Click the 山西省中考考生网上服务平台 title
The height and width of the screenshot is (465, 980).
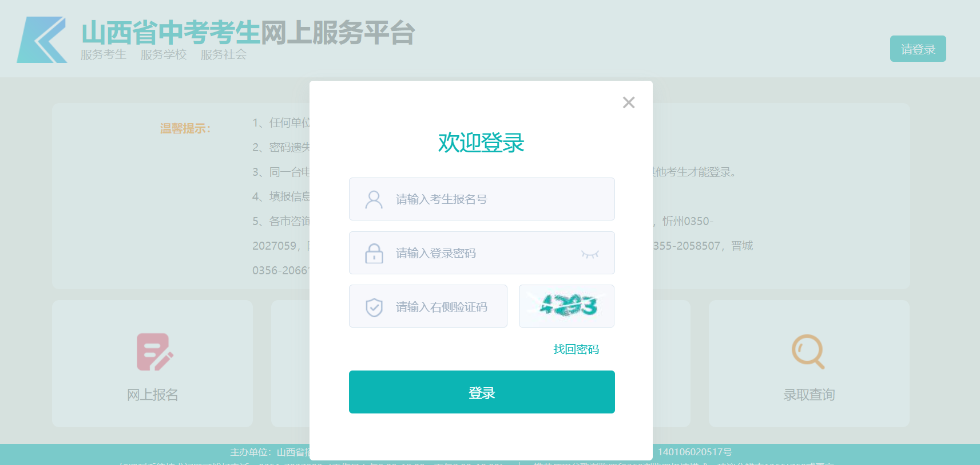[x=248, y=32]
